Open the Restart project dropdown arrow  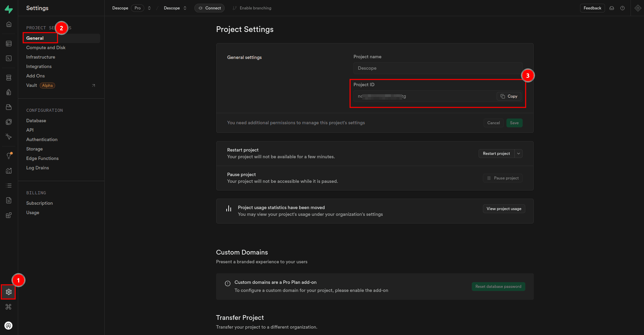519,154
